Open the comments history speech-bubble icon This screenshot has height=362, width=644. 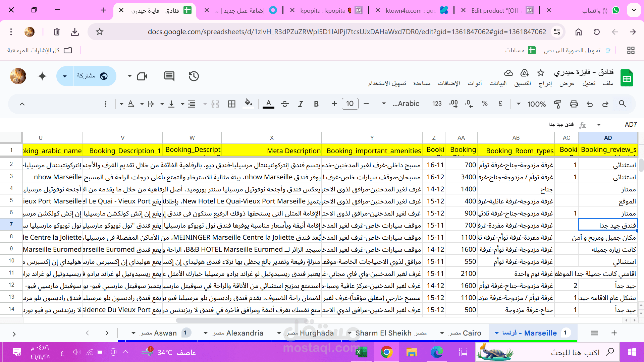coord(169,76)
